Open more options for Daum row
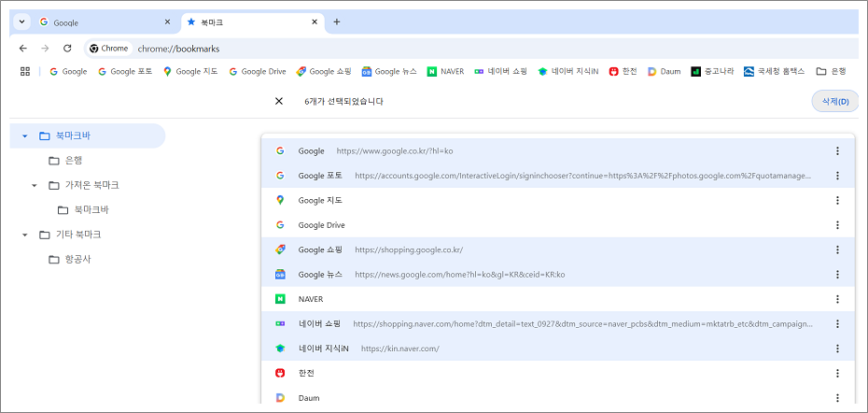868x413 pixels. [x=837, y=398]
